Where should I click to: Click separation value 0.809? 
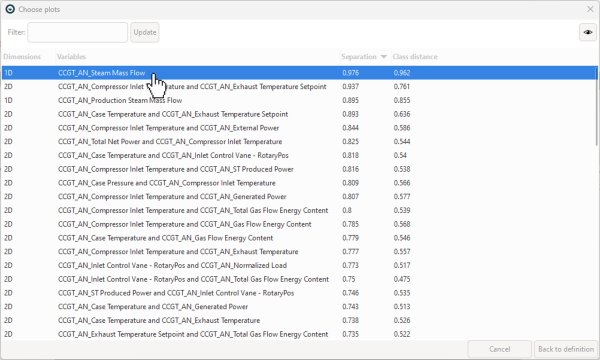pos(351,183)
